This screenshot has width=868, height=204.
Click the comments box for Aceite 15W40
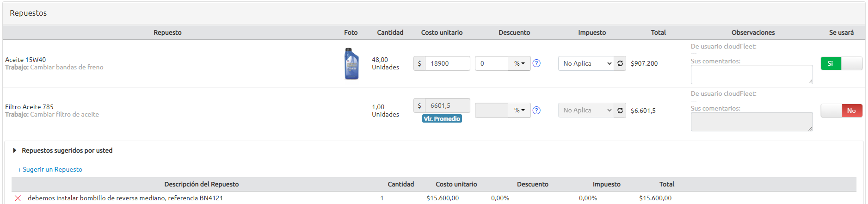pos(751,74)
